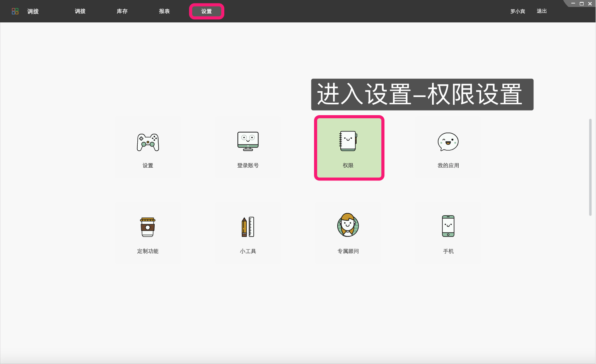Click the 退出 logout link
Viewport: 596px width, 364px height.
pos(542,11)
